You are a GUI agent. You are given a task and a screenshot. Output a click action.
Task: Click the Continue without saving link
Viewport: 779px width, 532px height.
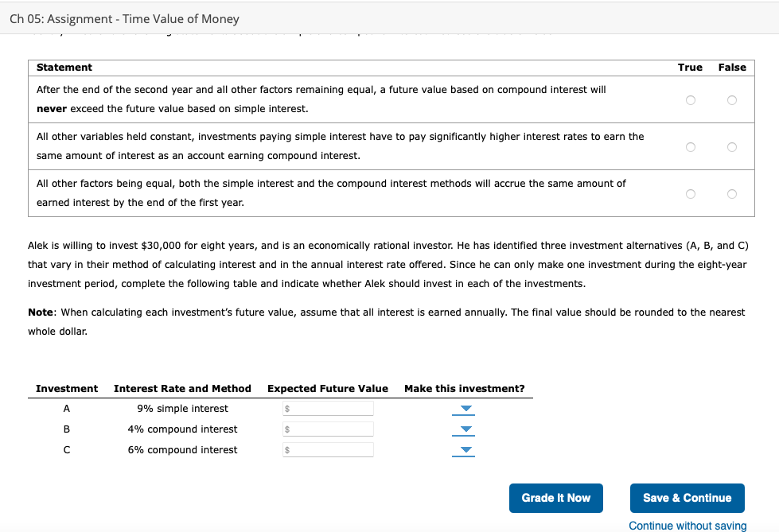(x=687, y=526)
